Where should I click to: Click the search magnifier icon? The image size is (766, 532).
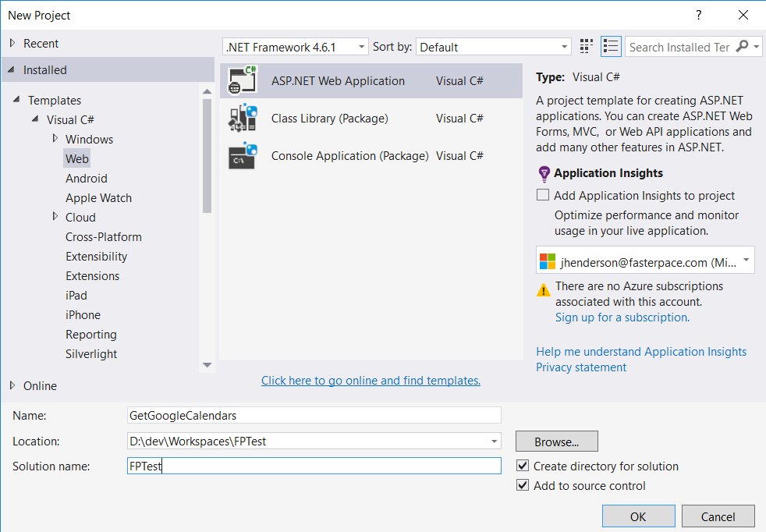point(742,46)
